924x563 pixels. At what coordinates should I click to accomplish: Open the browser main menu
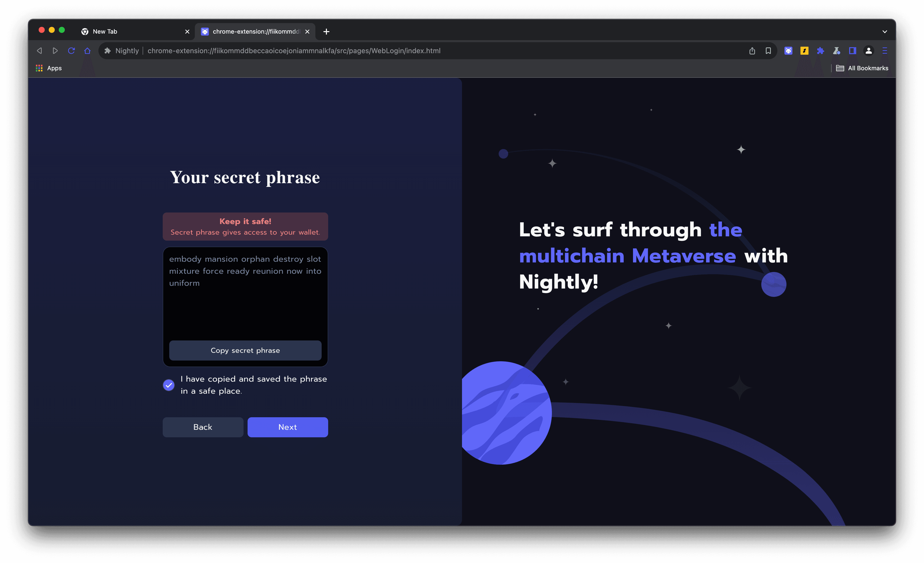point(885,51)
